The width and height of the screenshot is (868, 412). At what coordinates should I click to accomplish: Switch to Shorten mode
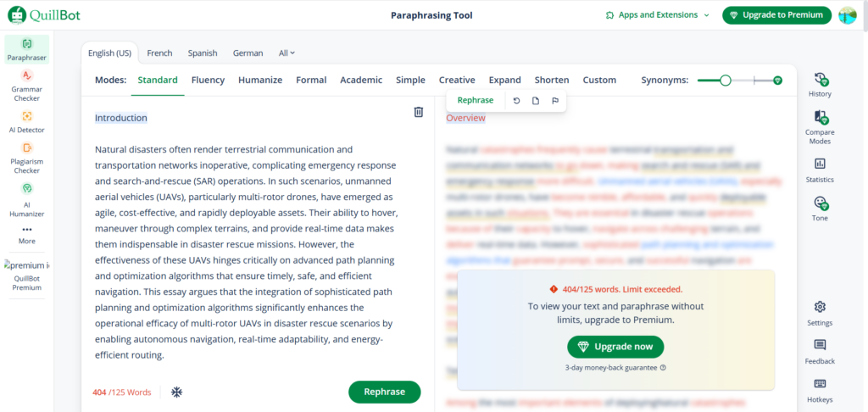coord(552,81)
